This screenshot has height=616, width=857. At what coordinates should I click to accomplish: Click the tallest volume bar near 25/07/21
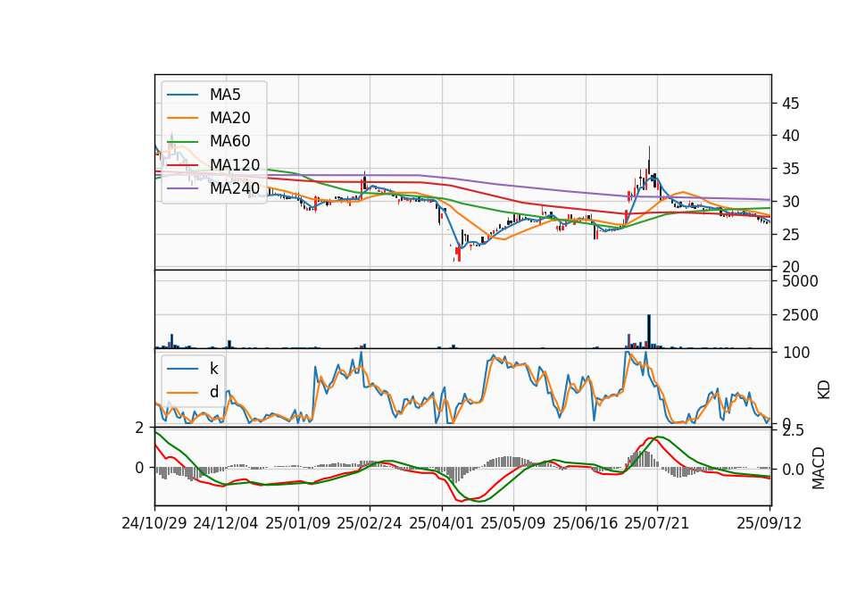point(649,331)
